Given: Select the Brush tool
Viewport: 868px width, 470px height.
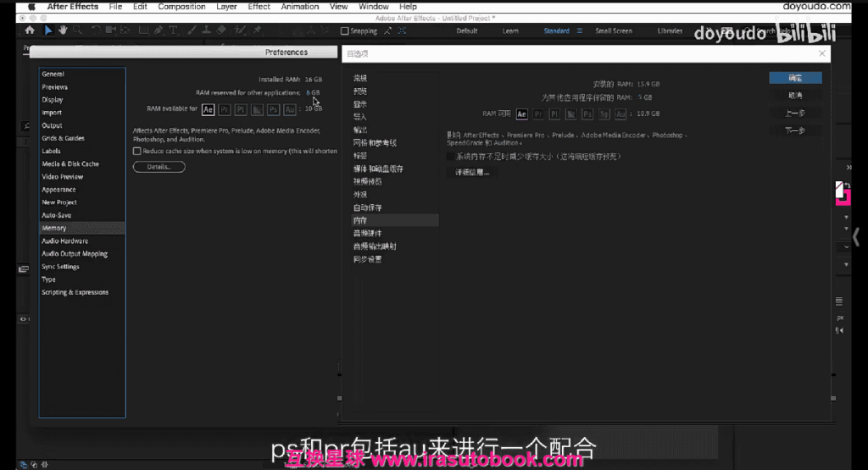Looking at the screenshot, I should [192, 30].
